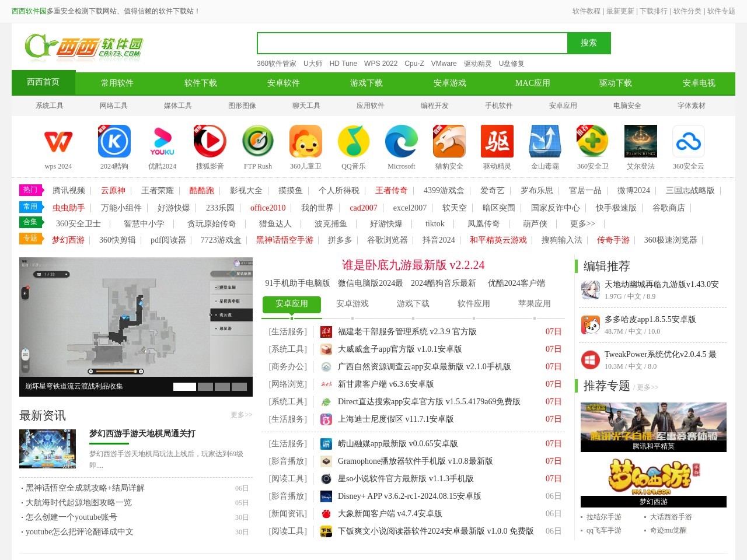Open the 金山毒霸 antivirus icon
This screenshot has height=560, width=747.
click(x=544, y=141)
